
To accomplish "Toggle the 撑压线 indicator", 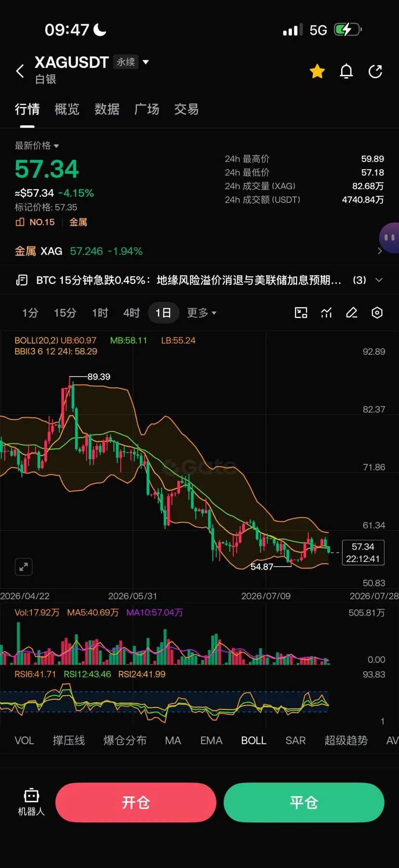I will [69, 741].
